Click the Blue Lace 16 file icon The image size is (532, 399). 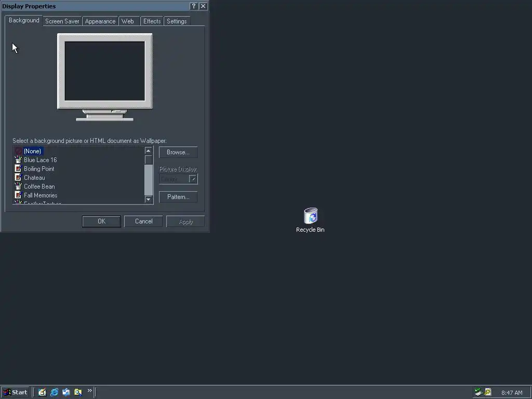[18, 160]
